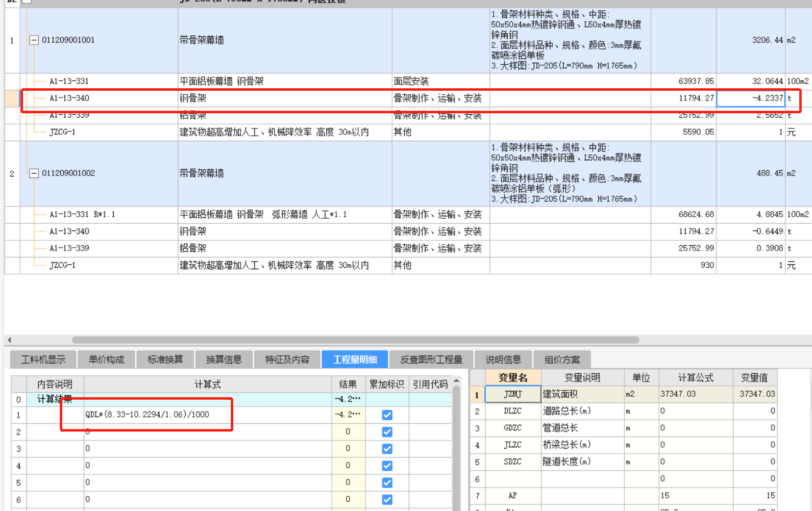Click the formula cell in detail row 3

coord(208,449)
